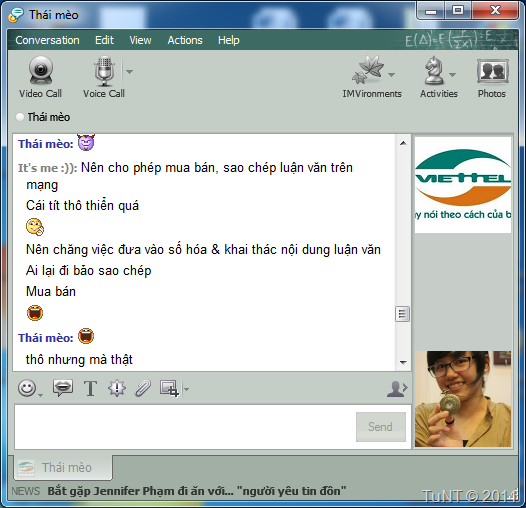Image resolution: width=526 pixels, height=508 pixels.
Task: Click the screen capture share icon
Action: (169, 389)
